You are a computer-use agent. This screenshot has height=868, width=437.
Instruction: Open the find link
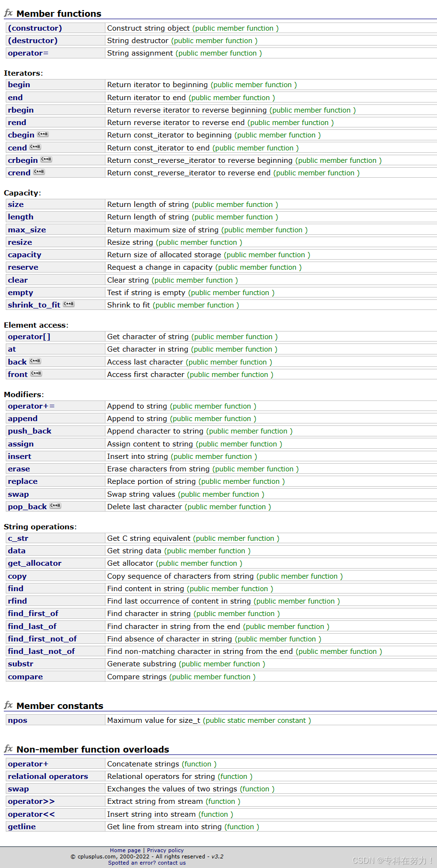pos(16,589)
